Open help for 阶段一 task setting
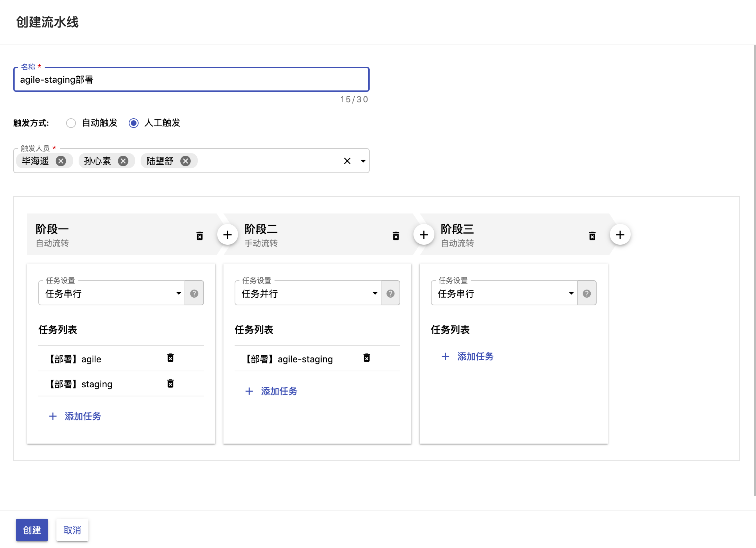Screen dimensions: 756x548 point(194,294)
